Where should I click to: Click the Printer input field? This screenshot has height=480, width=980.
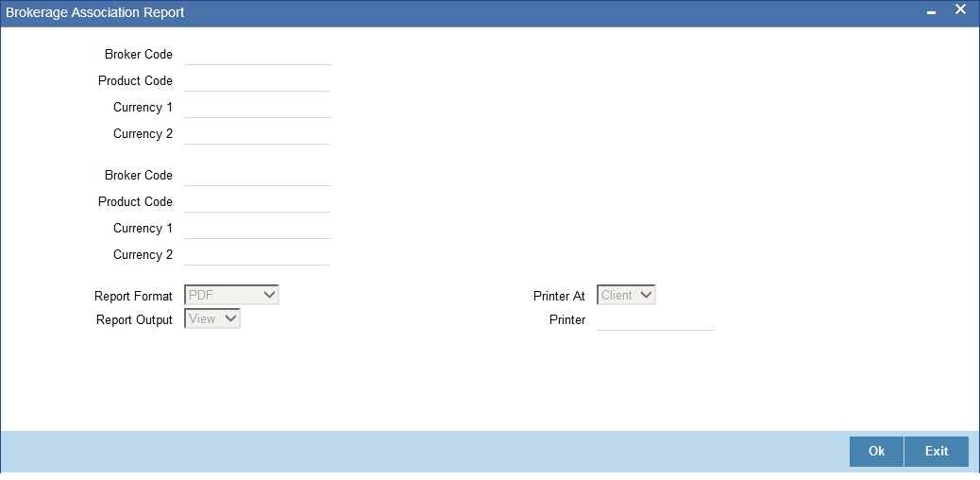655,319
